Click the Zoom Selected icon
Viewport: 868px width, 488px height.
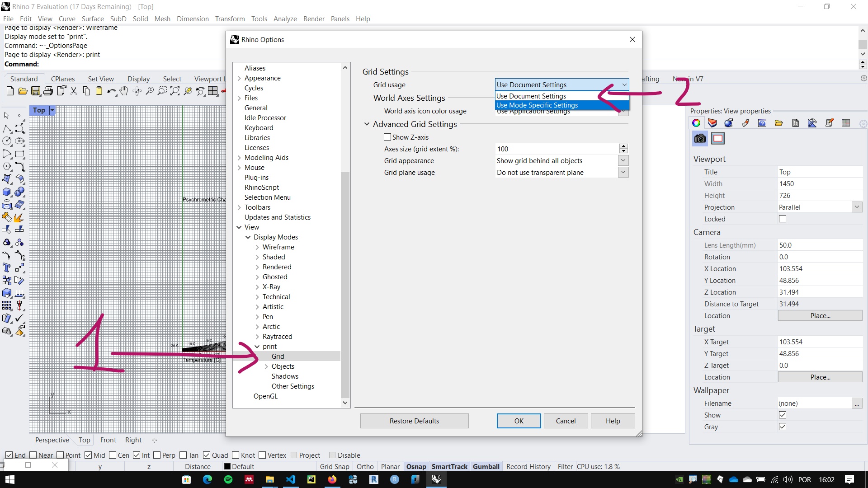pyautogui.click(x=188, y=91)
